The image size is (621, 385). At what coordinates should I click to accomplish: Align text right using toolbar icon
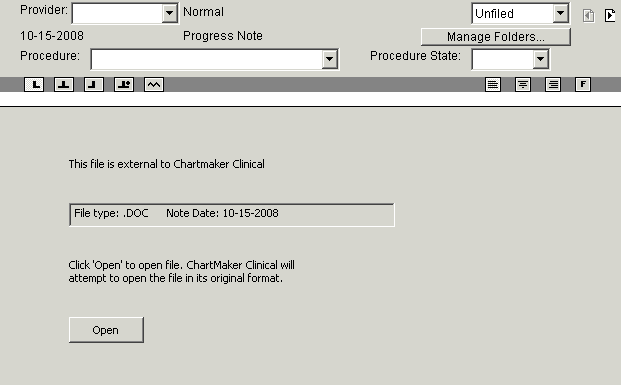[x=553, y=84]
